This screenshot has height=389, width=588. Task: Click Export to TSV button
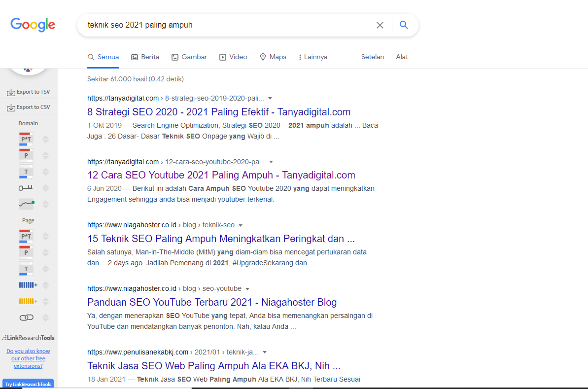(x=29, y=92)
